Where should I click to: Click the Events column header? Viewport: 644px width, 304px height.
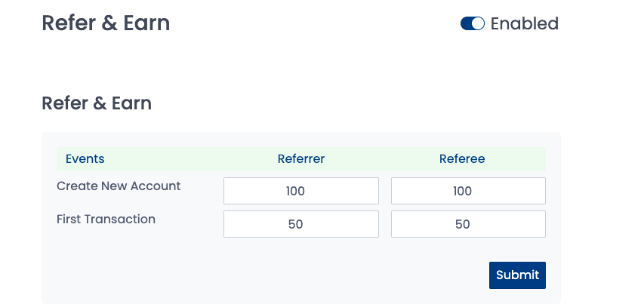[x=85, y=159]
